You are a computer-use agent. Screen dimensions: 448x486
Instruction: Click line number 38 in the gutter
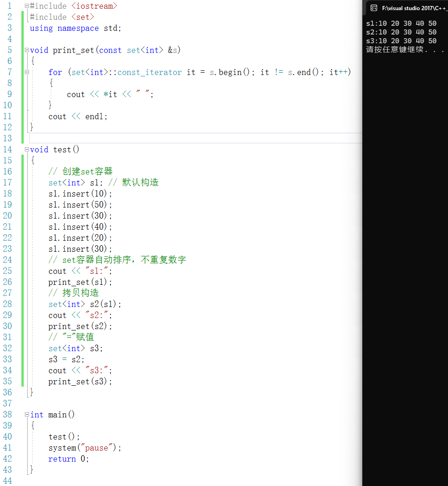[7, 414]
